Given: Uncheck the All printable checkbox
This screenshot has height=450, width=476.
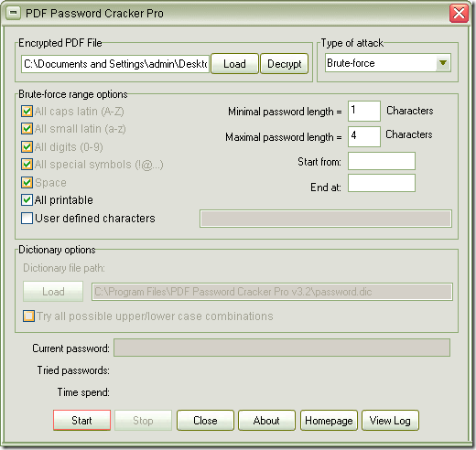Looking at the screenshot, I should 27,200.
